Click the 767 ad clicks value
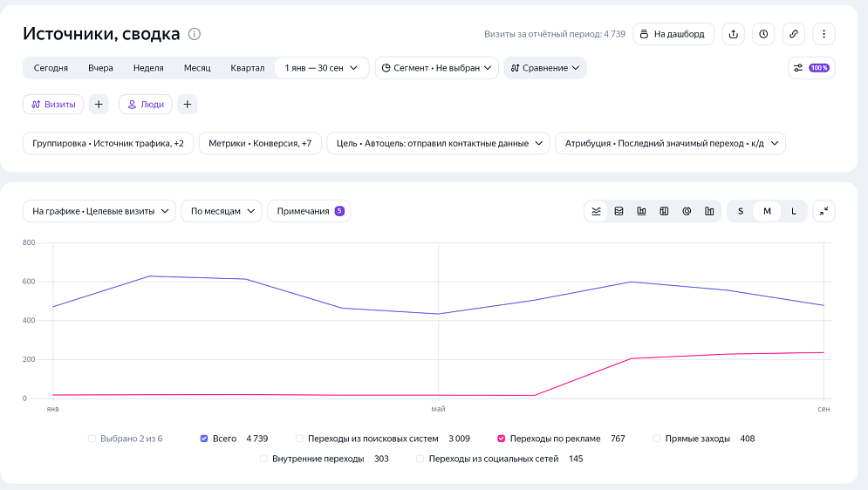This screenshot has height=490, width=868. coord(618,439)
